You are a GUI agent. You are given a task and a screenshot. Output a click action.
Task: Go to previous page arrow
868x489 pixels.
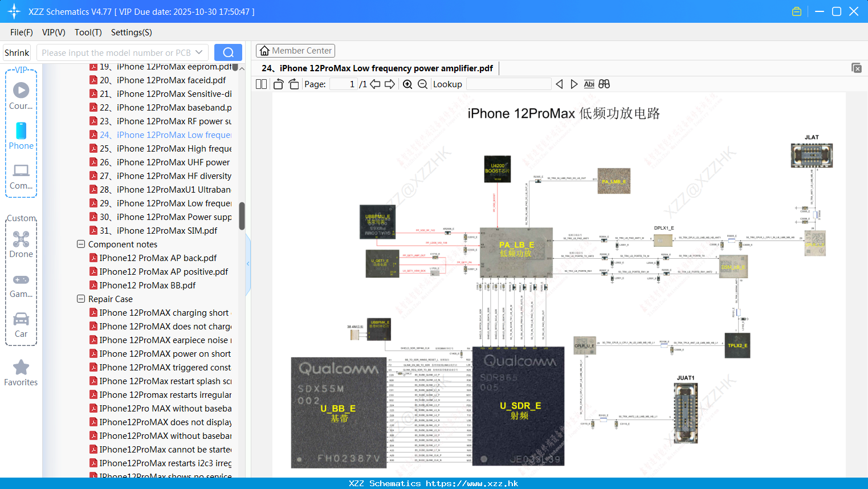(375, 84)
